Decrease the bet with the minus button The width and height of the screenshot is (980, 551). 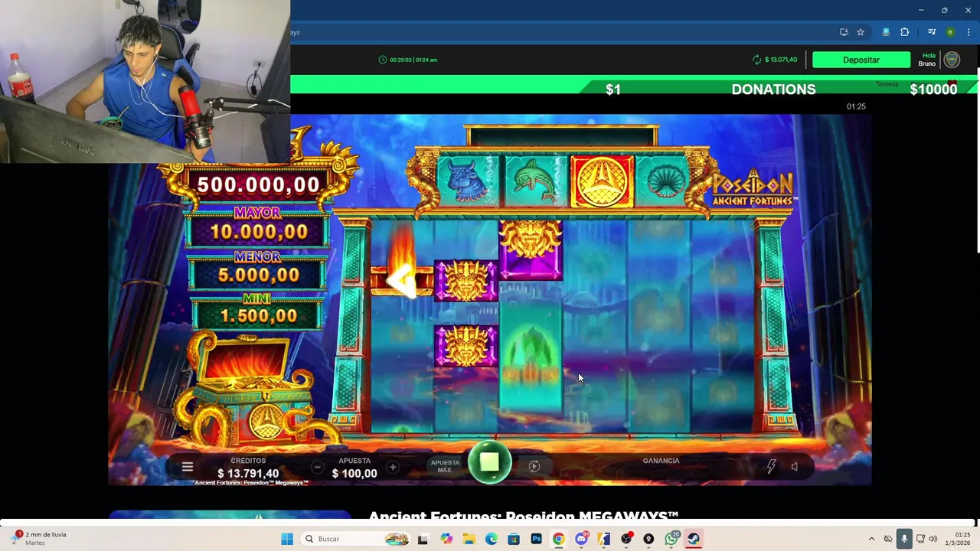[317, 467]
